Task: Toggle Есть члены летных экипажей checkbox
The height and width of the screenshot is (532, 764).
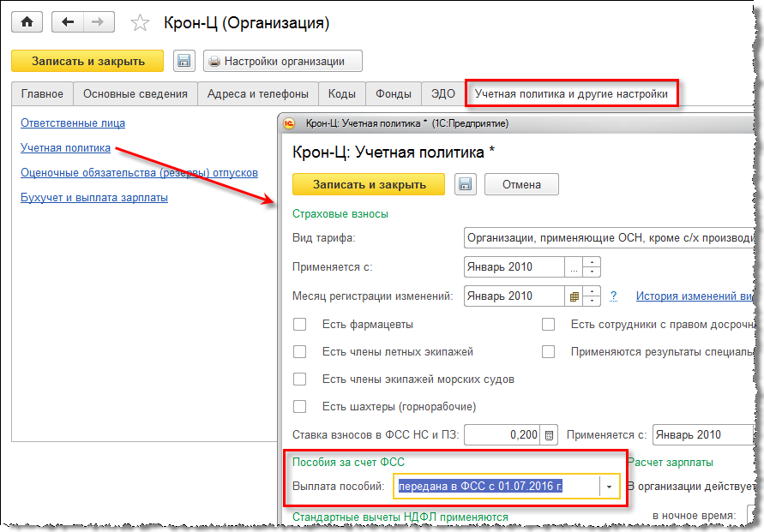Action: click(299, 351)
